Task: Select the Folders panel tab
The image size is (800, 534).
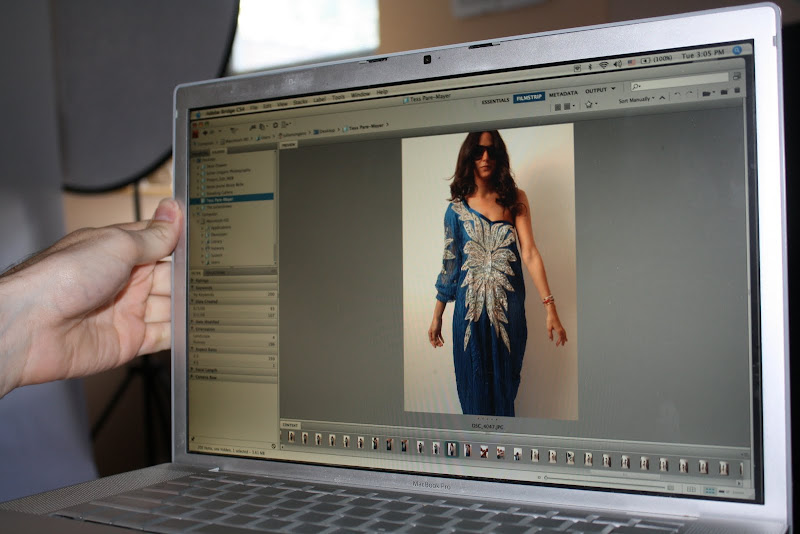Action: 218,151
